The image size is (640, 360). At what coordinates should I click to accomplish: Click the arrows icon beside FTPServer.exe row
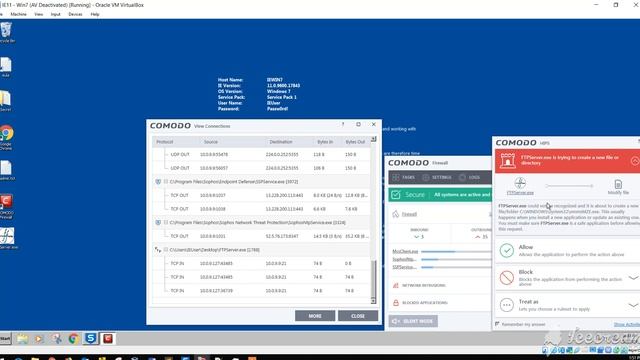click(158, 249)
